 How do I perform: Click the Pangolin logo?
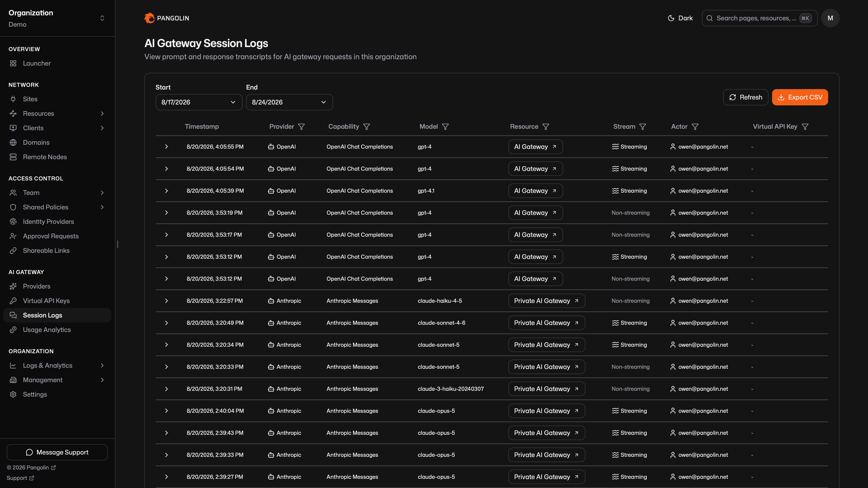pyautogui.click(x=167, y=18)
